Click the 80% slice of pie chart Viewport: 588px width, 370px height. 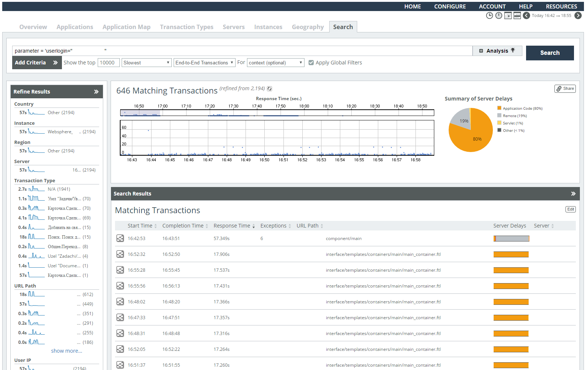click(x=476, y=137)
